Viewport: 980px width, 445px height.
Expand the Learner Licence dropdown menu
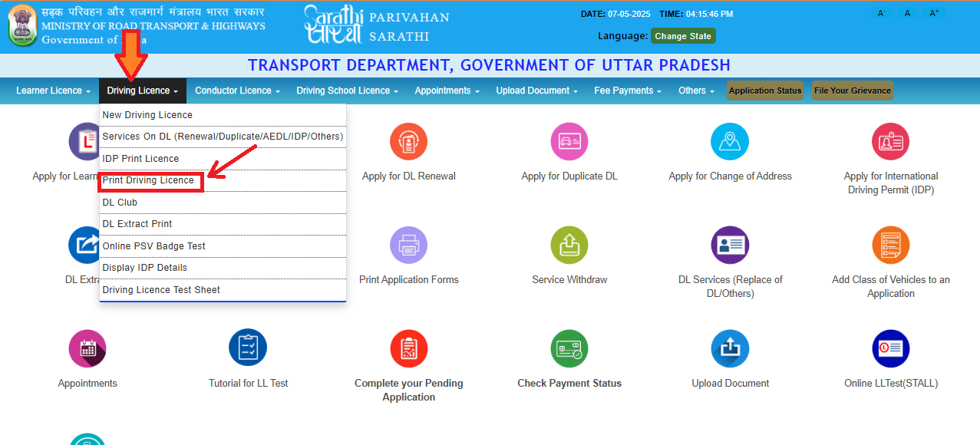click(53, 91)
